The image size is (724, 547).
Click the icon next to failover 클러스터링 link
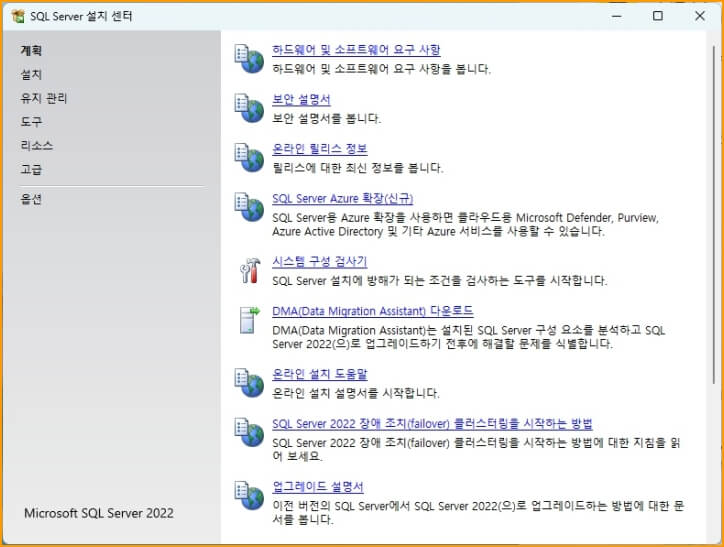coord(249,433)
